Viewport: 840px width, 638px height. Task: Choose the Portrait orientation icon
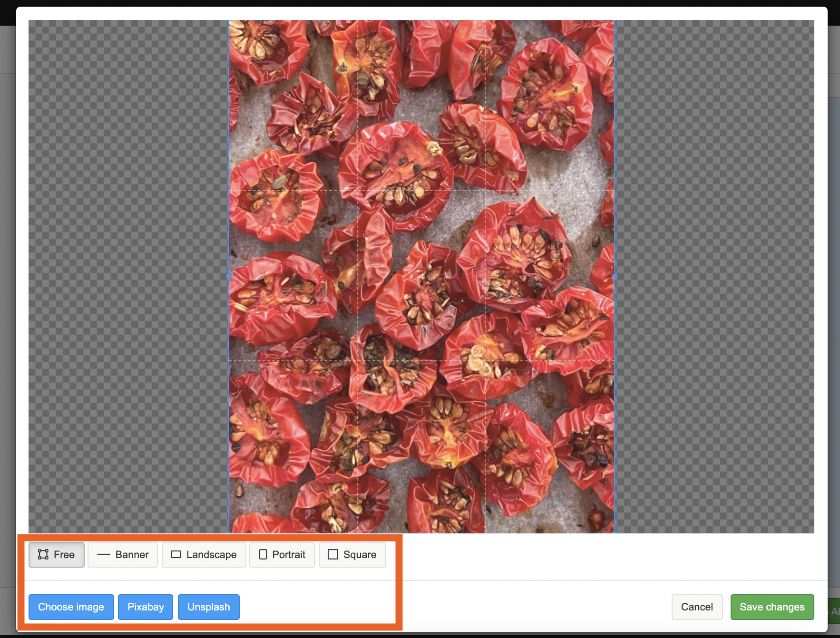[263, 554]
